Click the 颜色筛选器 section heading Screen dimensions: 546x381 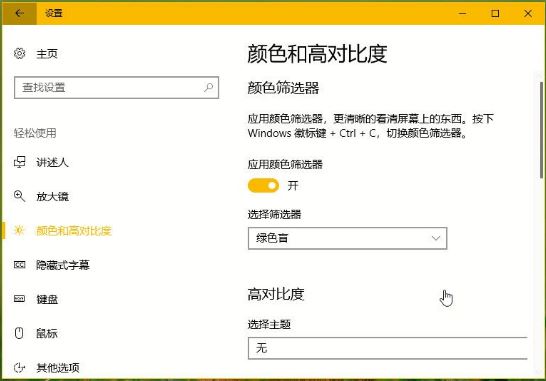(x=283, y=88)
